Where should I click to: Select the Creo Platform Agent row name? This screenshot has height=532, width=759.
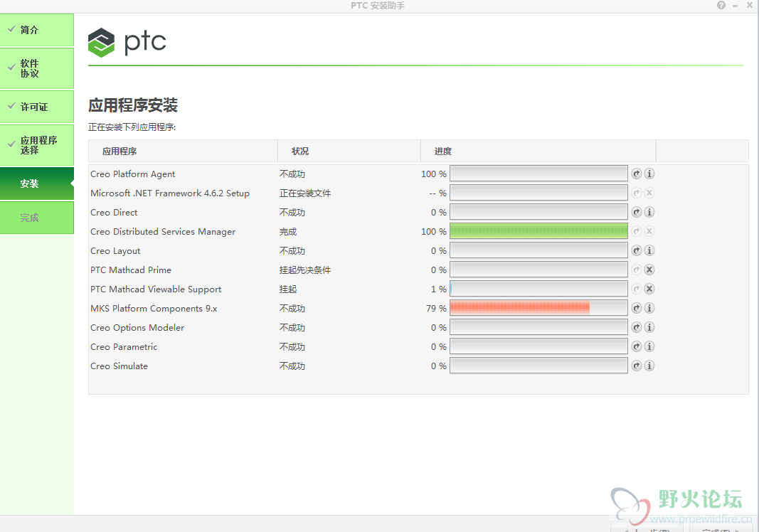coord(132,174)
